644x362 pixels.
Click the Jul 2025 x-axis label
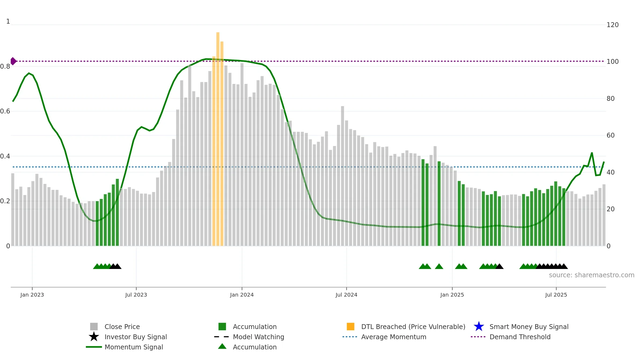pyautogui.click(x=556, y=295)
